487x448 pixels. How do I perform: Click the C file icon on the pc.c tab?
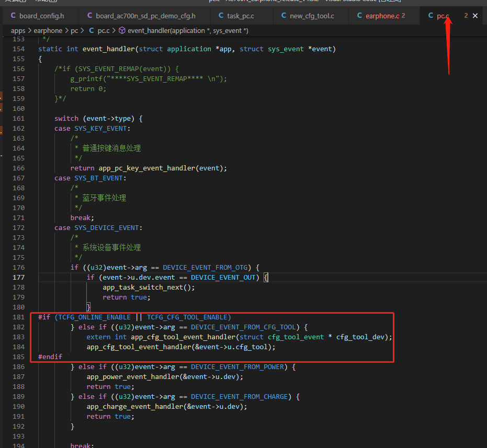coord(431,15)
